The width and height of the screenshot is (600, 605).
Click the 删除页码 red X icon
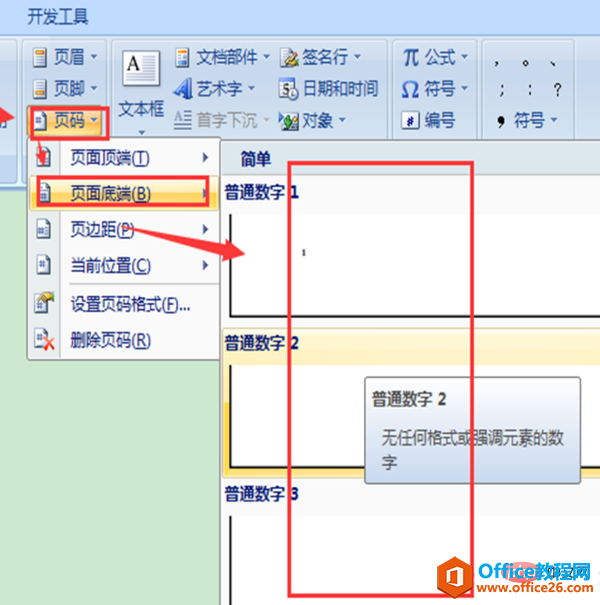(44, 340)
